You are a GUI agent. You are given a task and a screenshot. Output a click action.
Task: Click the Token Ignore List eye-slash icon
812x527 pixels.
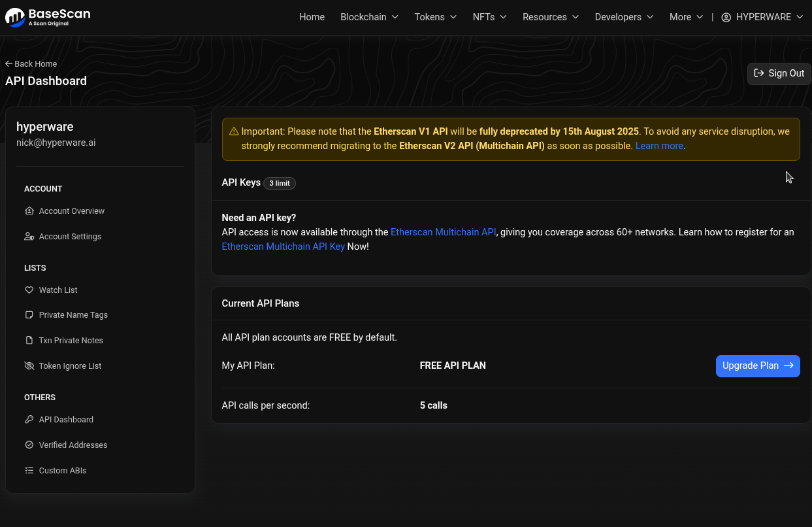point(29,366)
